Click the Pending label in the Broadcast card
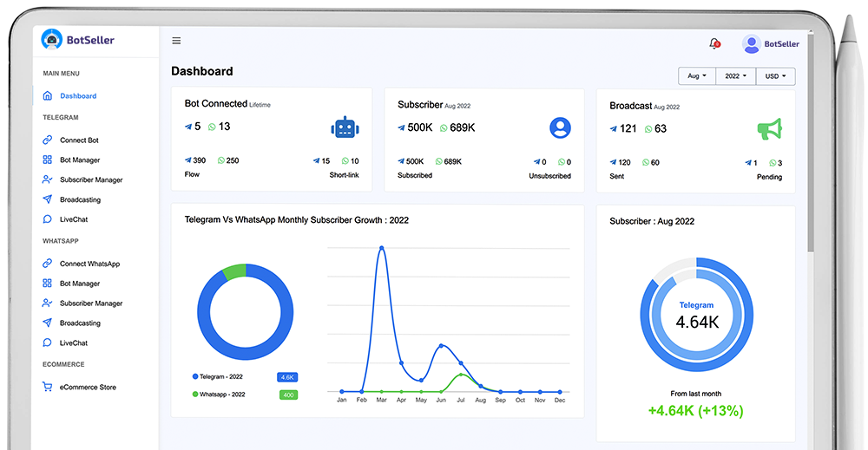The height and width of the screenshot is (450, 868). coord(769,177)
